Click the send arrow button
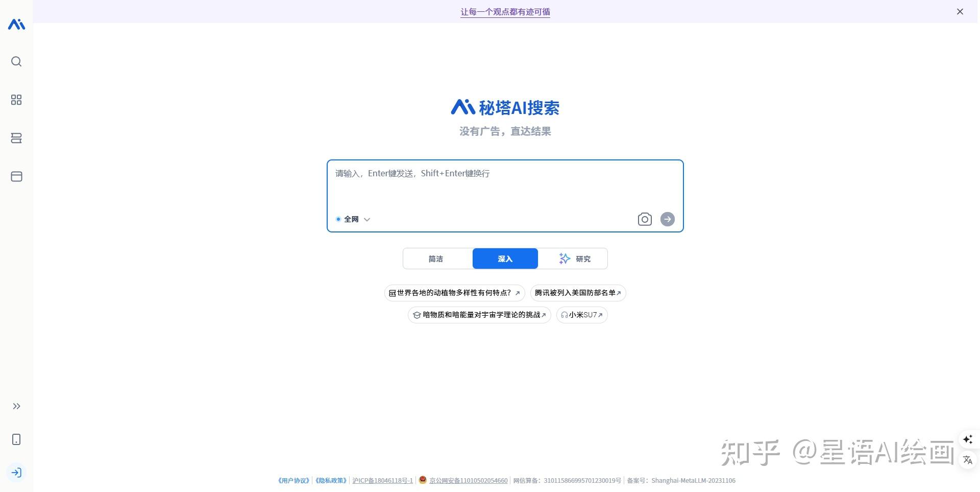980x492 pixels. pyautogui.click(x=668, y=219)
